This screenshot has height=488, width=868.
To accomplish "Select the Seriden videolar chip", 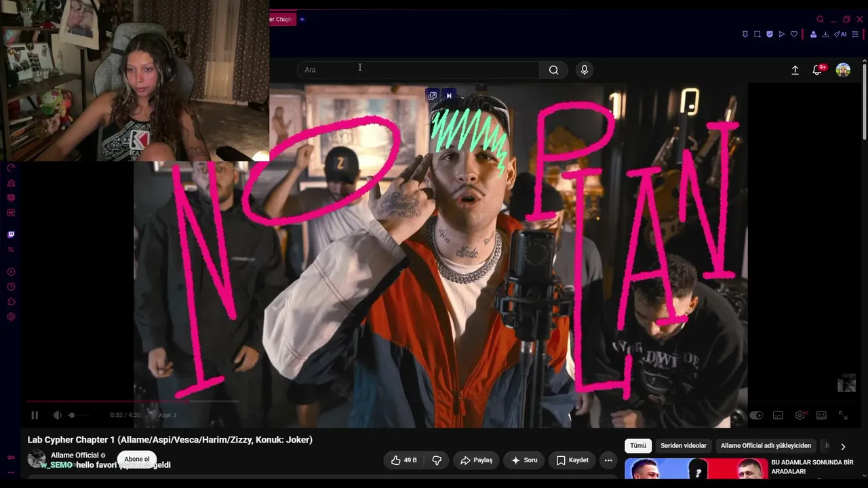I will coord(684,446).
